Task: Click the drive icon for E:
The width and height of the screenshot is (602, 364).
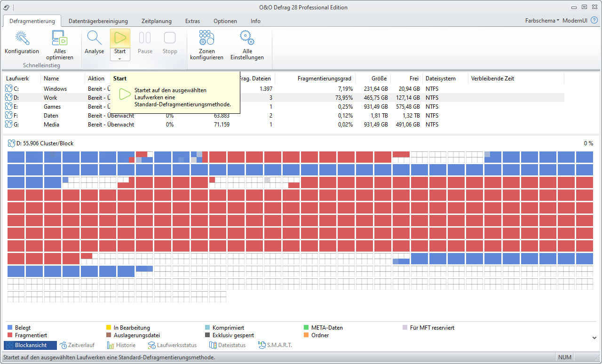Action: click(x=8, y=106)
